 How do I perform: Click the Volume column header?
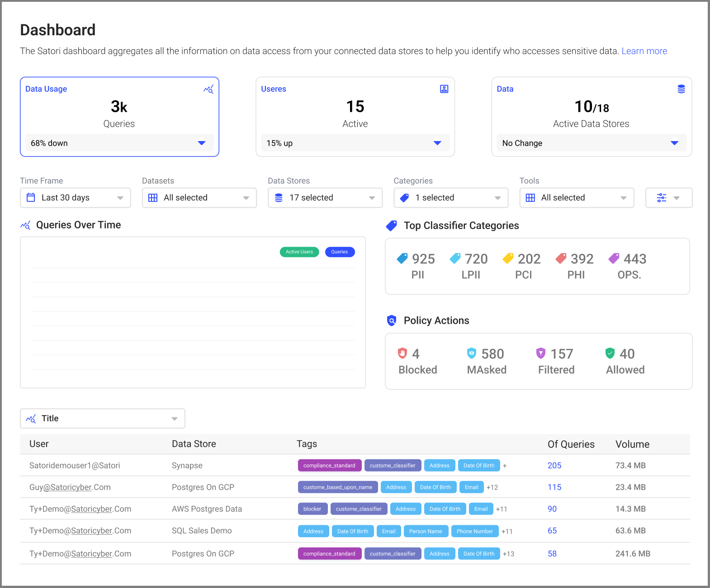pyautogui.click(x=632, y=444)
